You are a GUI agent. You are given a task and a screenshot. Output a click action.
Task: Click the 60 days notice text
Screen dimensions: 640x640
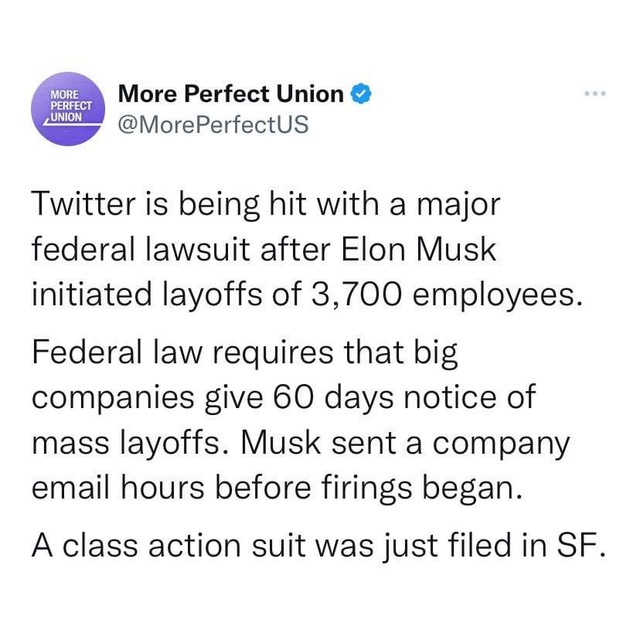click(400, 397)
